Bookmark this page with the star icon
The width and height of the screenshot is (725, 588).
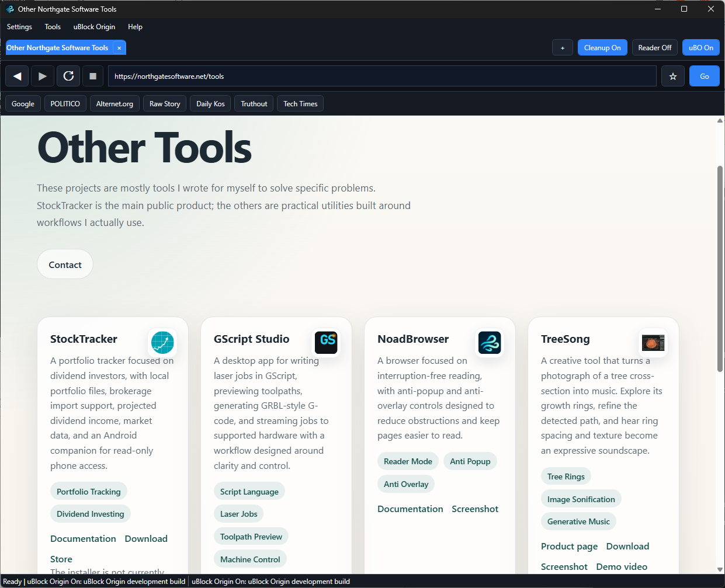(673, 76)
